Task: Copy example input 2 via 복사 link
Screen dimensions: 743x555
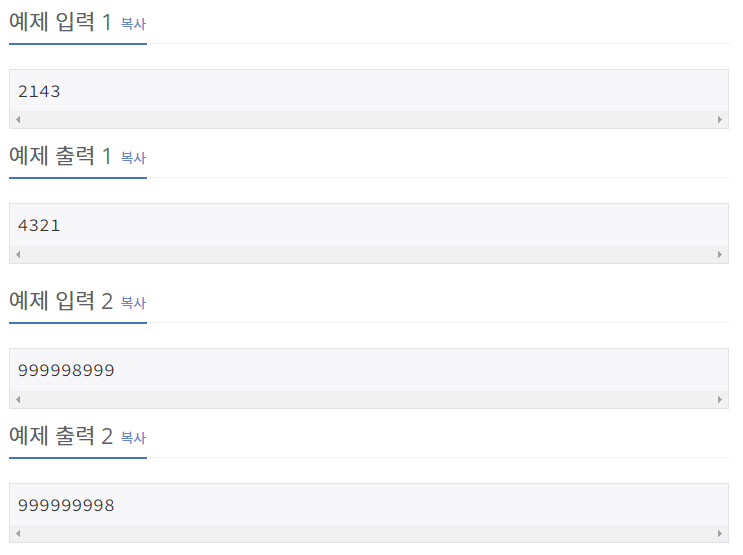Action: tap(133, 303)
